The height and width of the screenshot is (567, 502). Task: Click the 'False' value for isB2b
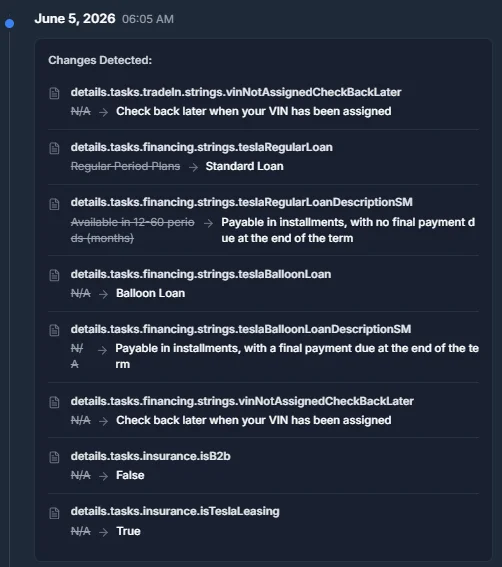130,475
